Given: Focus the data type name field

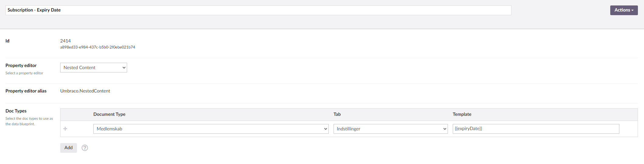Looking at the screenshot, I should [x=258, y=10].
